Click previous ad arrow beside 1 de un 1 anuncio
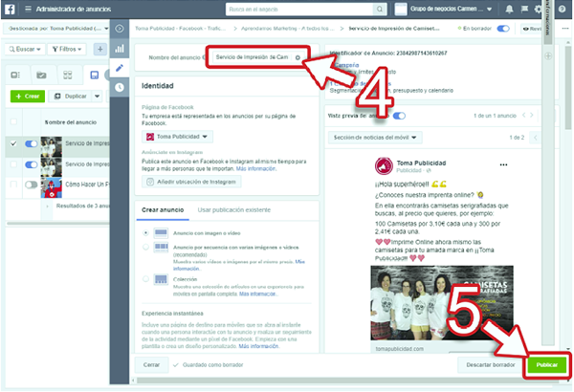Image resolution: width=574 pixels, height=392 pixels. (524, 116)
